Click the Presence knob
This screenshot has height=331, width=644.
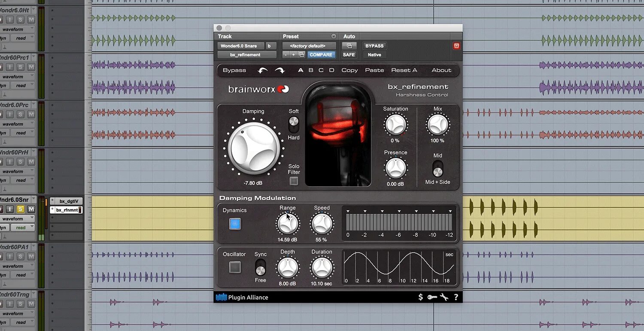(x=395, y=168)
